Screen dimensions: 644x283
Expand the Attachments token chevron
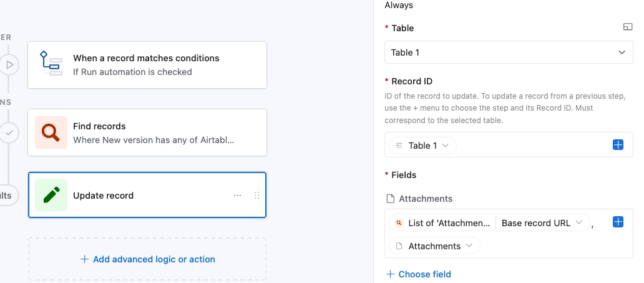click(x=469, y=246)
